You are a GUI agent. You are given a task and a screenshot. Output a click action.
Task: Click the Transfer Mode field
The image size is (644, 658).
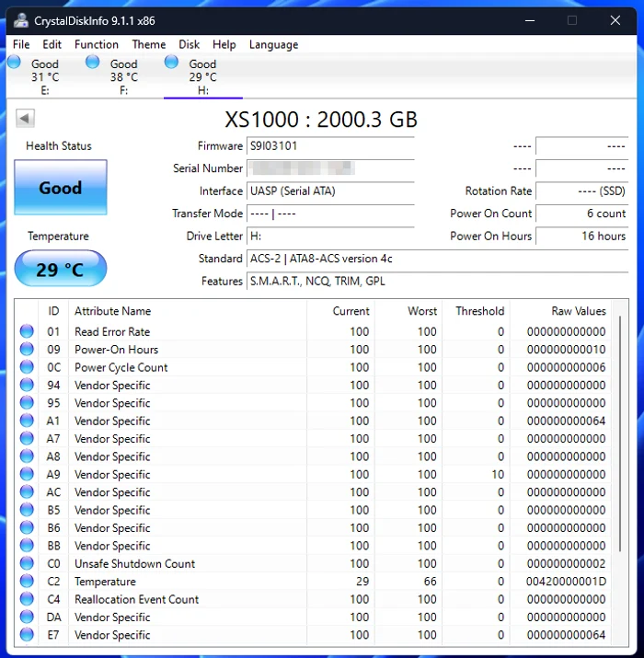coord(330,214)
